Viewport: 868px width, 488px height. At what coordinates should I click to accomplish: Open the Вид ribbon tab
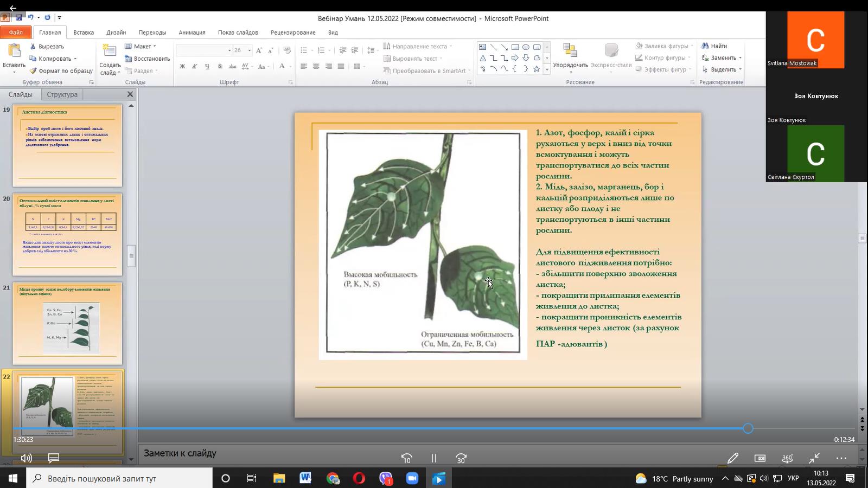click(333, 33)
